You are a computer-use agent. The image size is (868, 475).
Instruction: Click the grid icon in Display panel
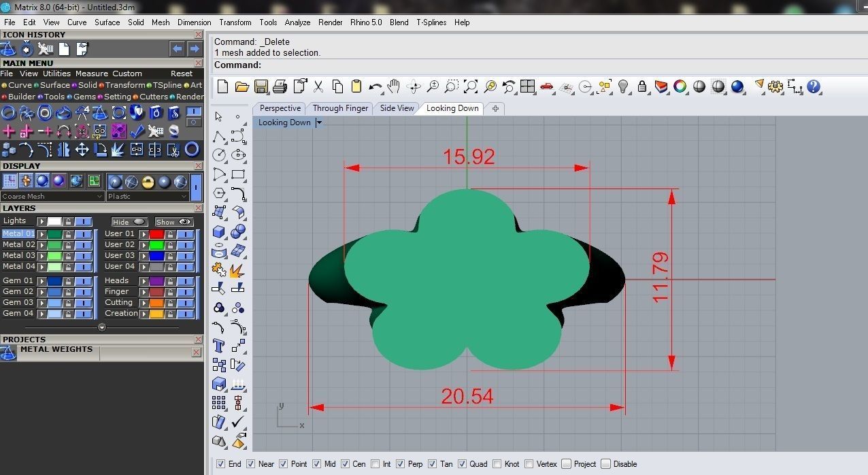coord(10,181)
